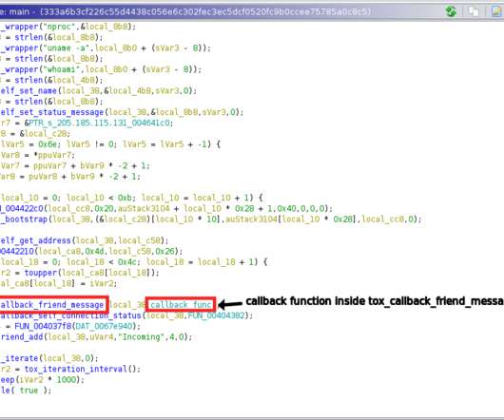Click the _iterate function call
Screen dimensions: 504x420
tap(19, 358)
